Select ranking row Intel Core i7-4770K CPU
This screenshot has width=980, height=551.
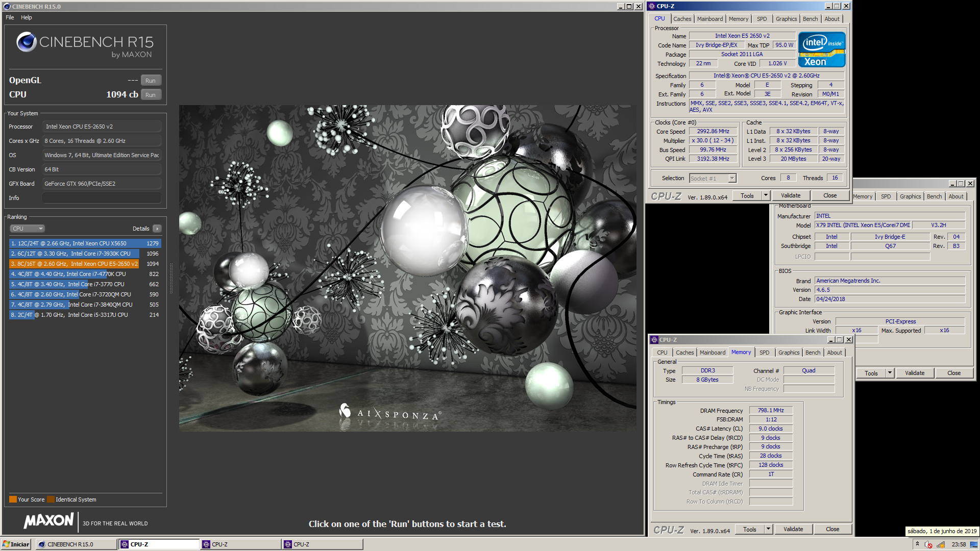(x=85, y=274)
